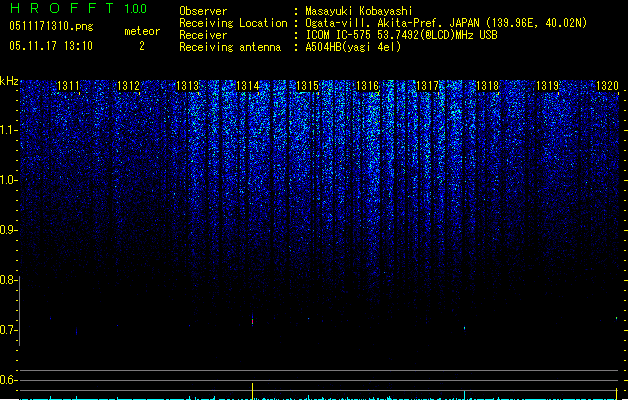
Task: Click the date stamp 05.11.17 13:10
Action: 51,46
